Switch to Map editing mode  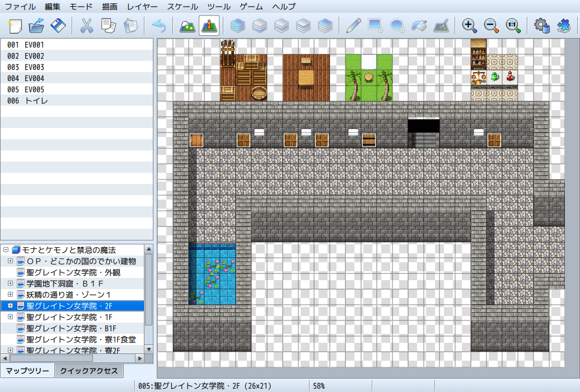tap(186, 26)
